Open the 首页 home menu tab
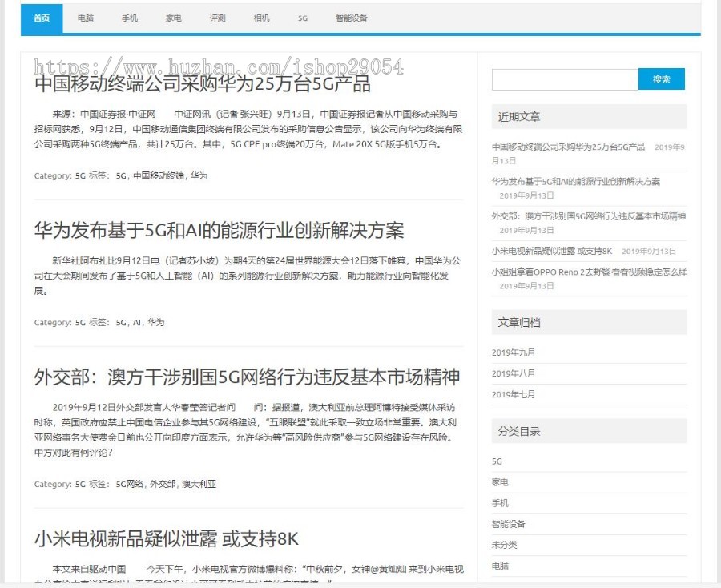Viewport: 721px width, 588px height. click(x=41, y=18)
